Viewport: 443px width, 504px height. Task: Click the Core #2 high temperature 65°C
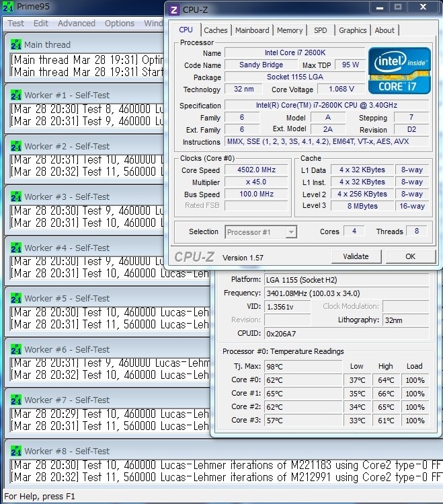(x=386, y=407)
